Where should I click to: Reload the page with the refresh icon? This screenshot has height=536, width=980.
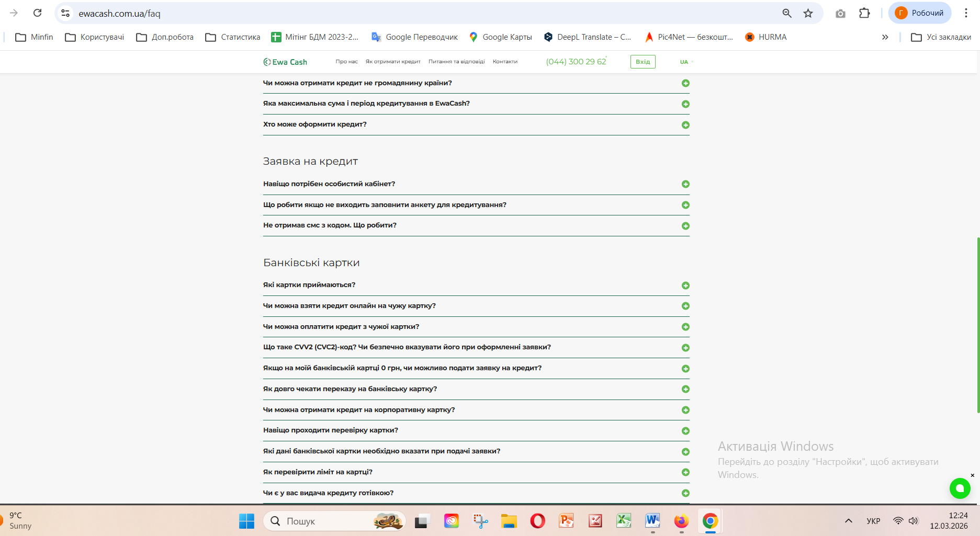pos(38,13)
